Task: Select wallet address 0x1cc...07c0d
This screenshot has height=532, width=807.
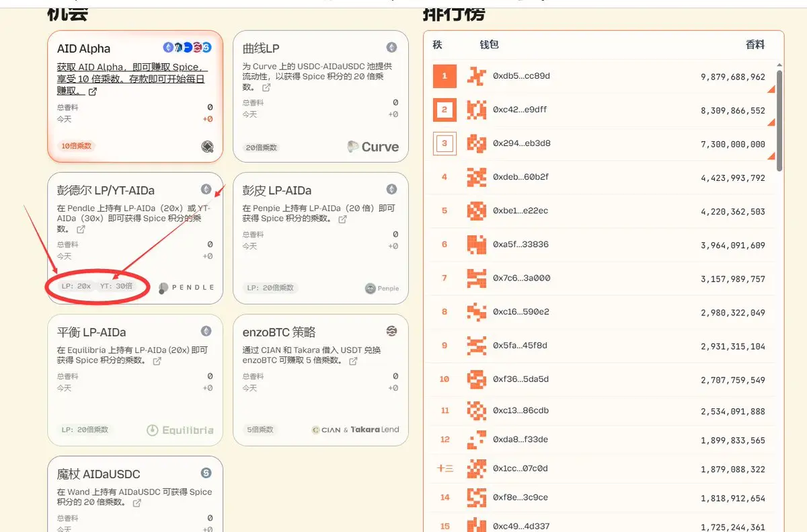Action: click(521, 468)
